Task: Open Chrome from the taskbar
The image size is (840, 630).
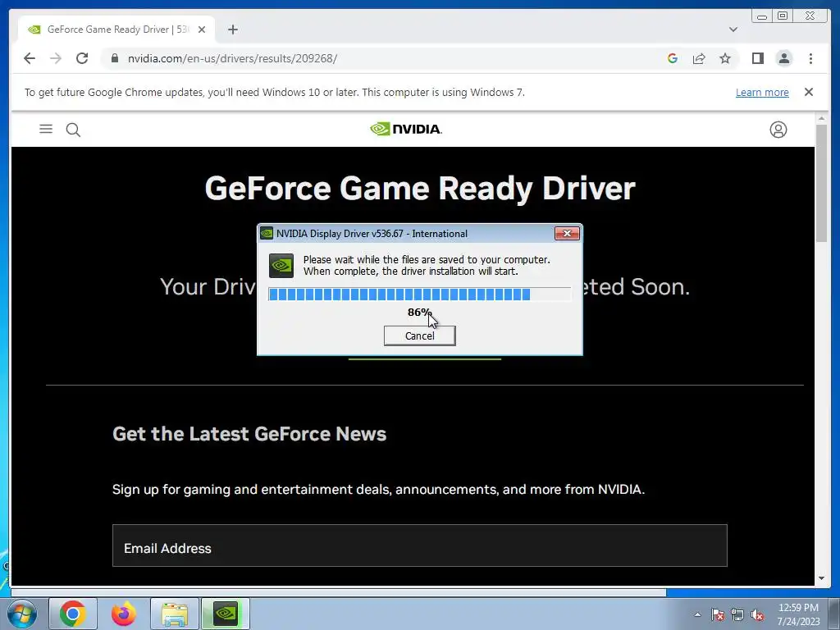Action: coord(73,614)
